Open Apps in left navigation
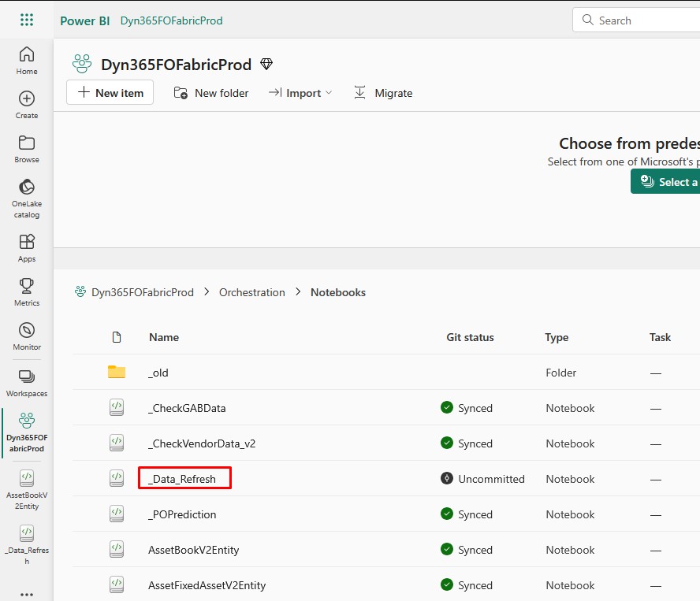 [x=27, y=248]
